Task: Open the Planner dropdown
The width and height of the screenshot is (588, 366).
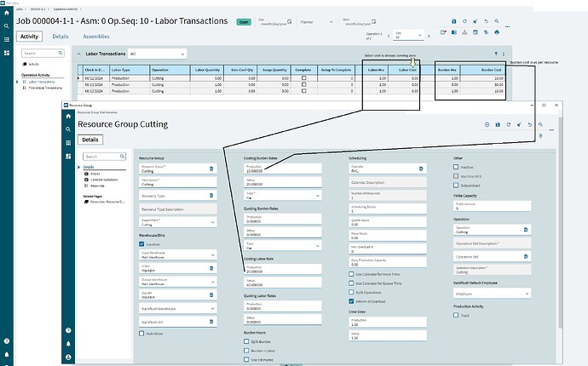Action: [316, 22]
